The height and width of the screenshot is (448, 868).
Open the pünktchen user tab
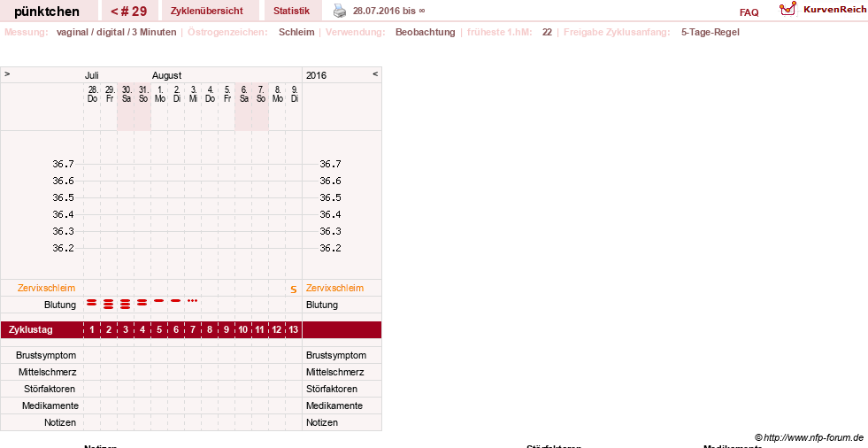tap(47, 12)
